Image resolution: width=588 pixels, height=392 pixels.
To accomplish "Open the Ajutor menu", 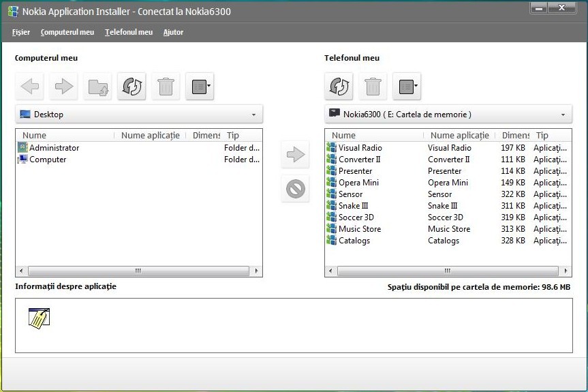I will [173, 32].
